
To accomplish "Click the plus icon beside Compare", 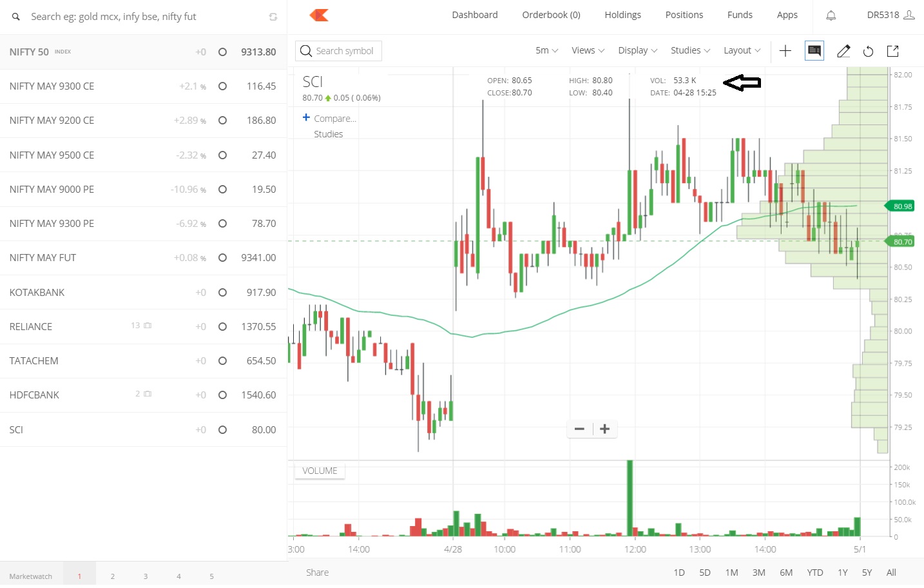I will point(307,117).
